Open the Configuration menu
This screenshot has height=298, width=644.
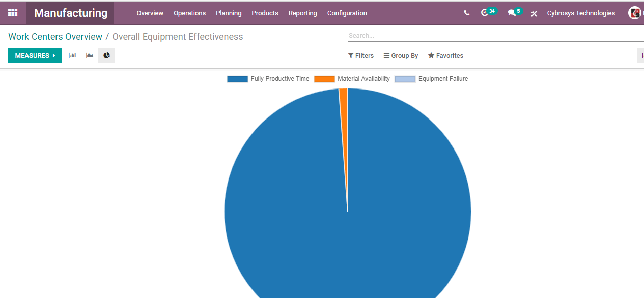click(x=347, y=13)
